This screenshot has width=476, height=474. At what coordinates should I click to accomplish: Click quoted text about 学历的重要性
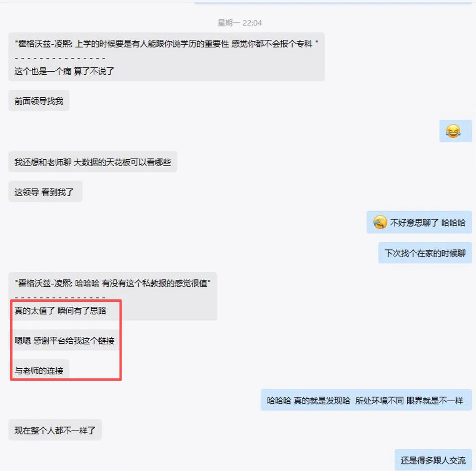pos(166,44)
